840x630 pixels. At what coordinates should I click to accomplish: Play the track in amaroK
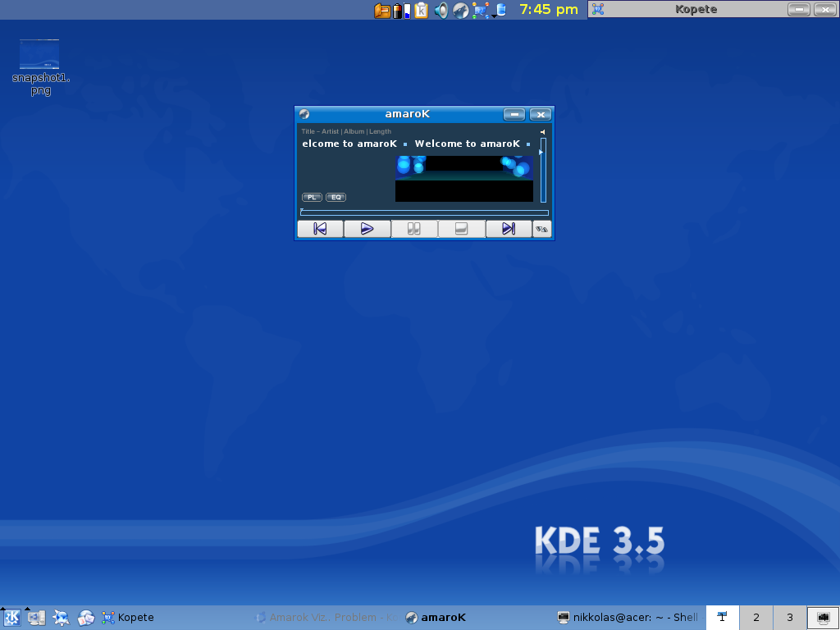(x=367, y=229)
